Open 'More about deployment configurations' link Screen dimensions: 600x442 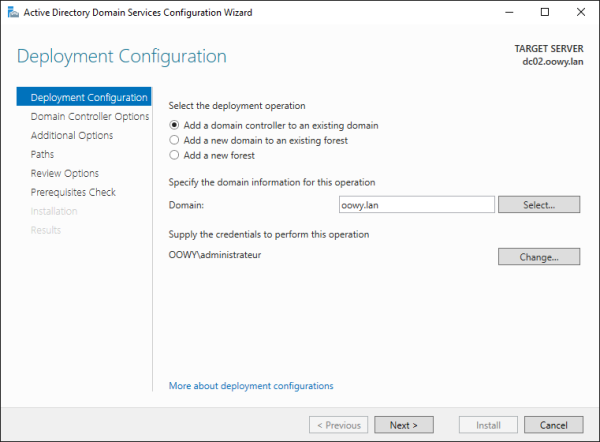coord(251,385)
